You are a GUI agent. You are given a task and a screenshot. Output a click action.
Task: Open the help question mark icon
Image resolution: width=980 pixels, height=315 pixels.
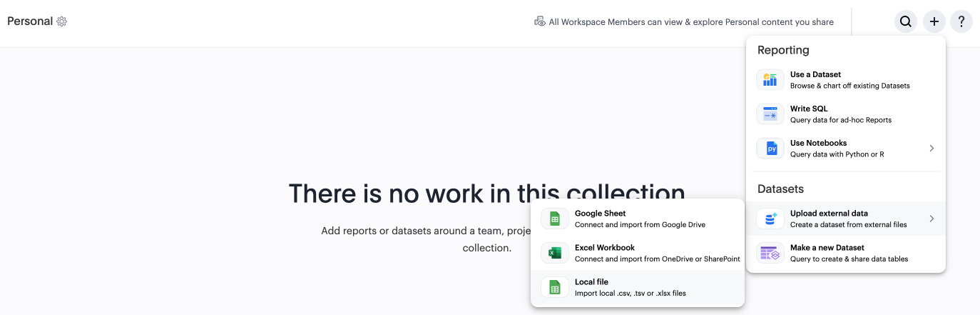pos(961,21)
